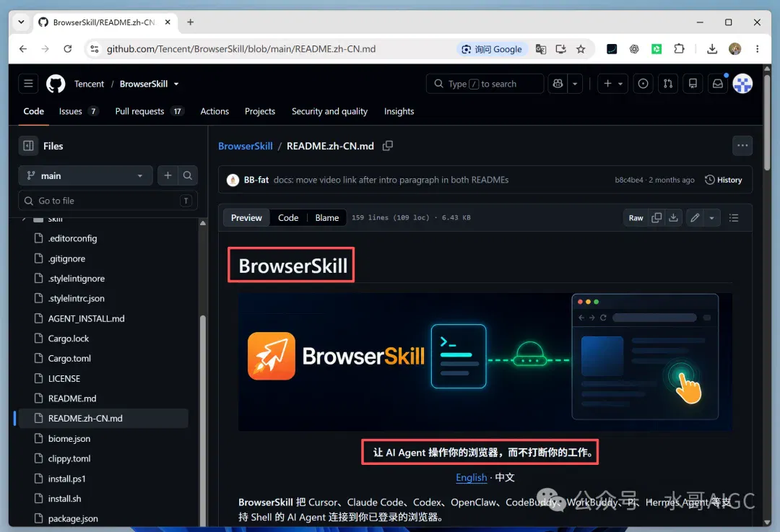Viewport: 780px width, 532px height.
Task: Open the Security and quality tab
Action: click(x=329, y=111)
